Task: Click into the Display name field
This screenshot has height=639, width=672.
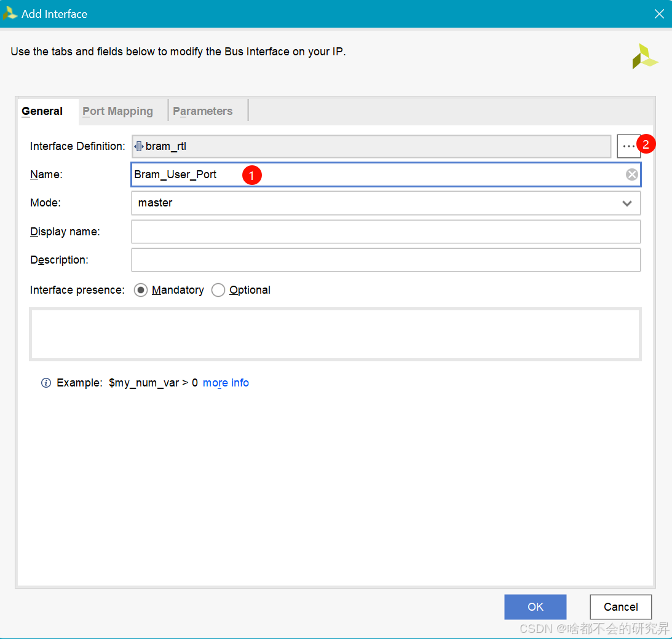Action: point(385,232)
